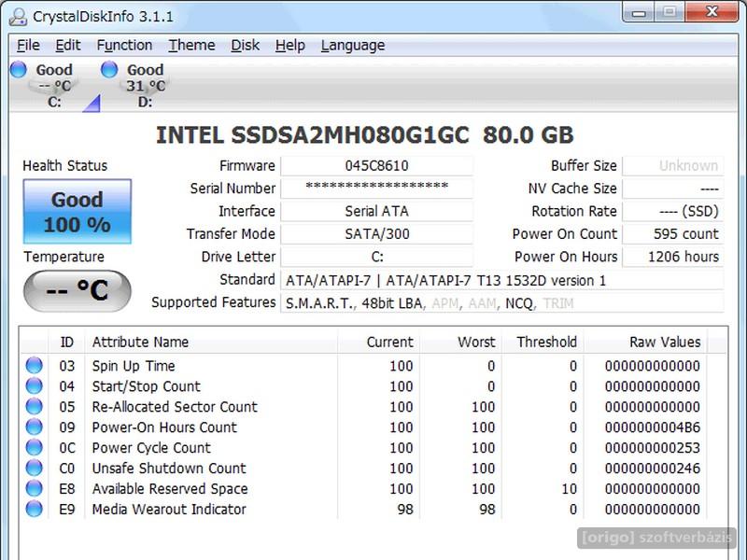Click the Current column header
This screenshot has width=747, height=560.
(379, 342)
